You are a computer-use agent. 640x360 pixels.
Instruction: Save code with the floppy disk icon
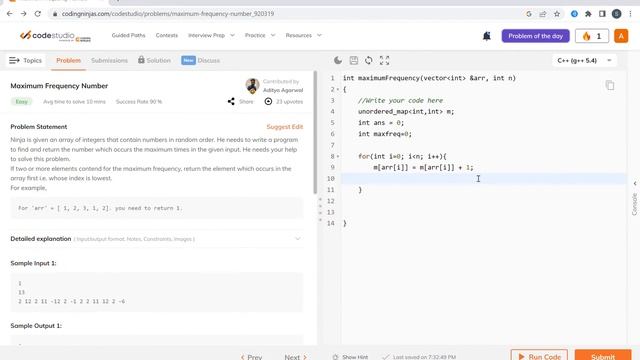click(353, 60)
